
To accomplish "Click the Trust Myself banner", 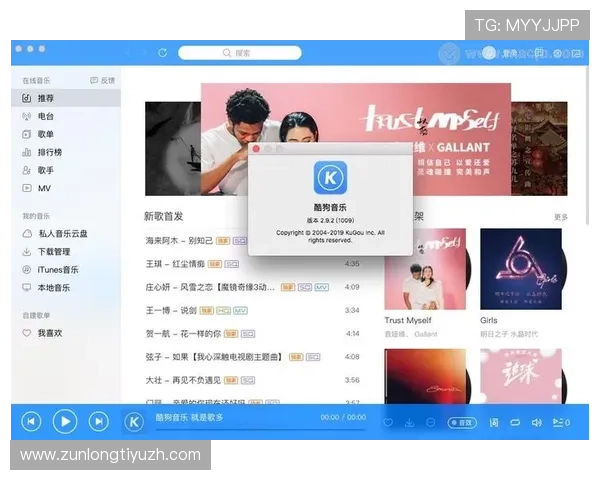I will click(356, 139).
